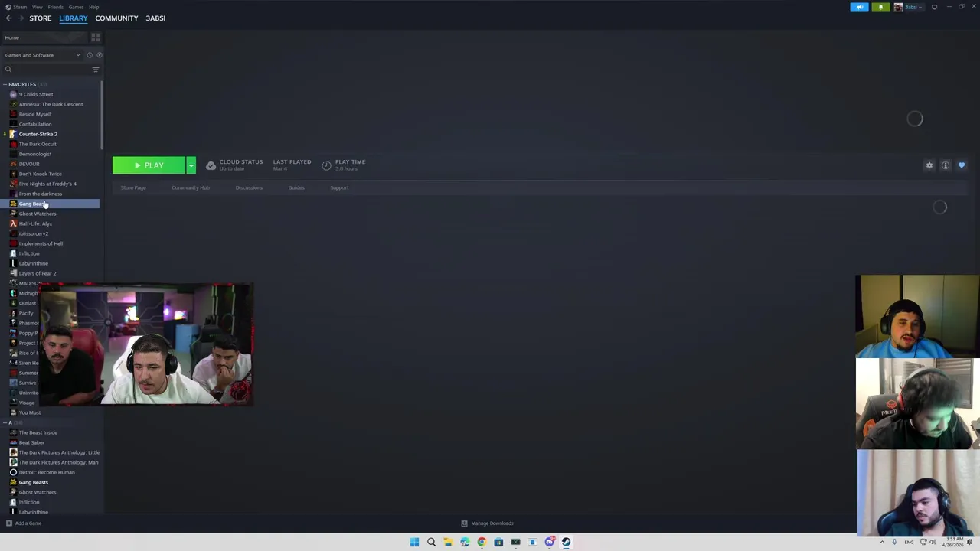
Task: Open the Community Hub link
Action: click(x=191, y=187)
